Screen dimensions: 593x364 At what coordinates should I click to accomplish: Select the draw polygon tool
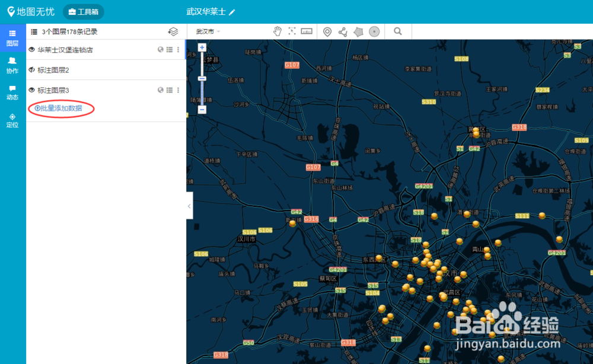click(359, 32)
